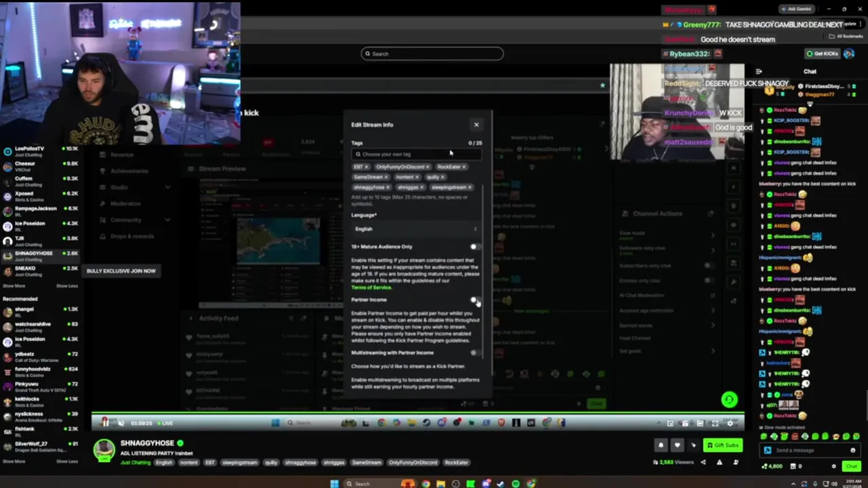
Task: Click the English tag under stream title
Action: click(164, 462)
